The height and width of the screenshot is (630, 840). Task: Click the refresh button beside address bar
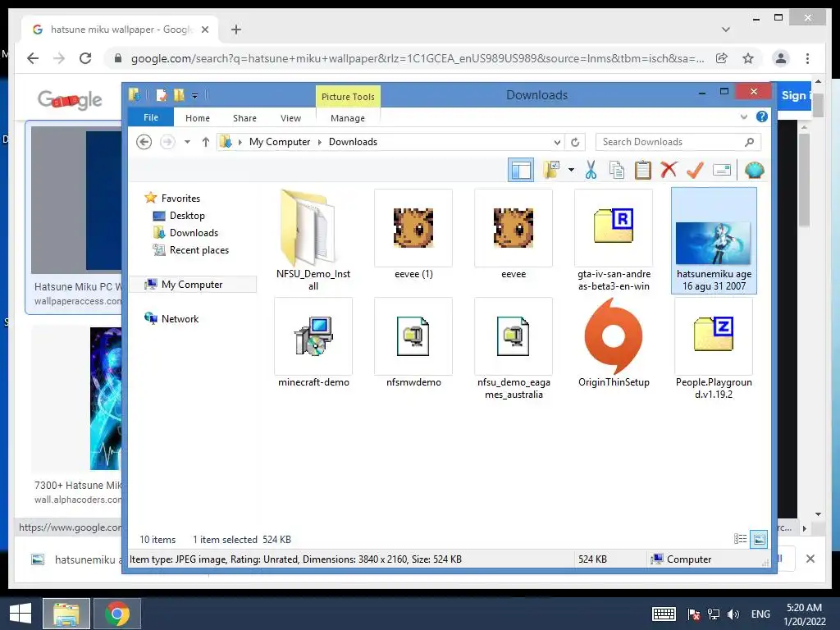click(x=575, y=142)
